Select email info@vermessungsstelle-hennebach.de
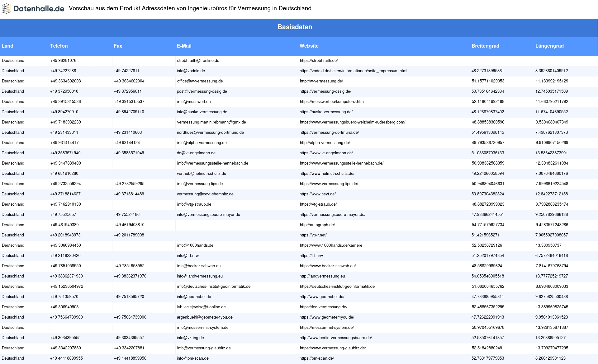 [213, 163]
